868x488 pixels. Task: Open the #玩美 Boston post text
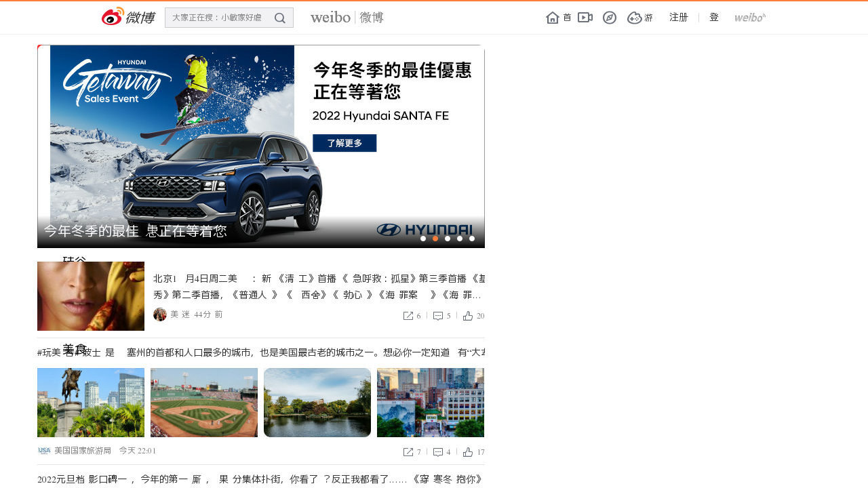[x=261, y=352]
